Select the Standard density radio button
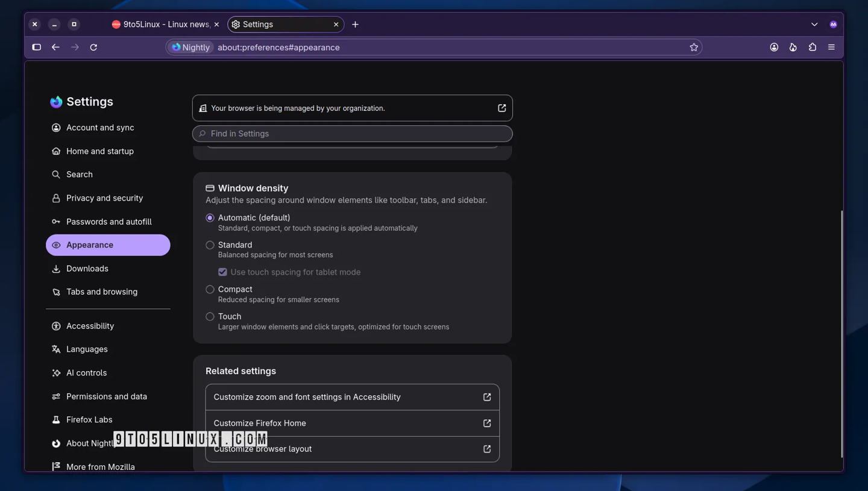Screen dimensions: 868x491 (210, 245)
